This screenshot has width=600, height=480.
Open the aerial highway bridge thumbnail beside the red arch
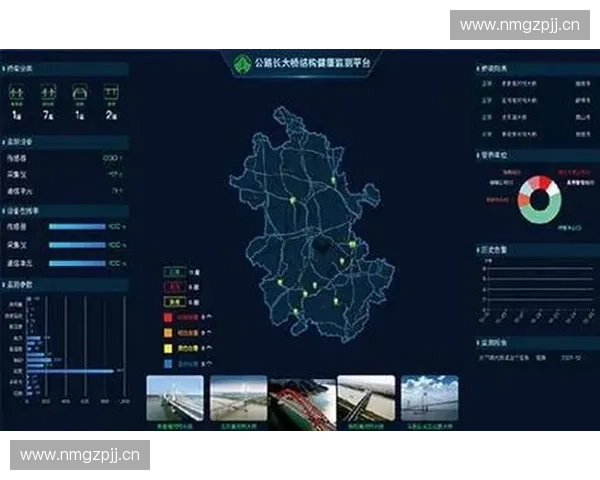[x=366, y=398]
